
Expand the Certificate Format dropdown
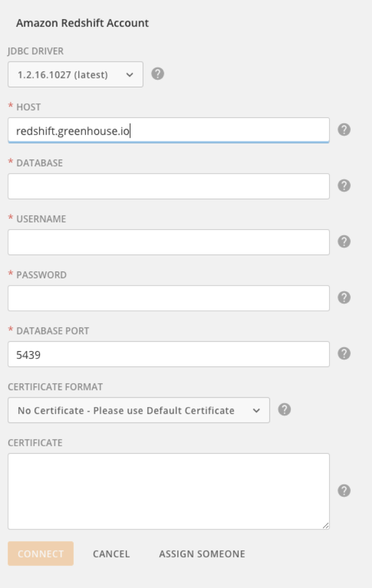coord(139,410)
